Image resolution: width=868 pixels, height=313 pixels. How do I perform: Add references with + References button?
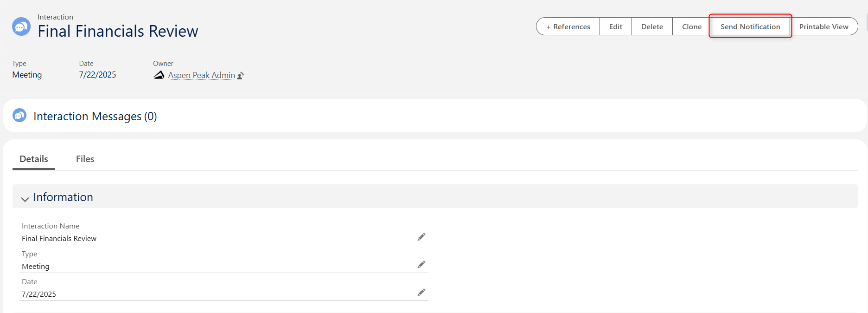point(568,26)
